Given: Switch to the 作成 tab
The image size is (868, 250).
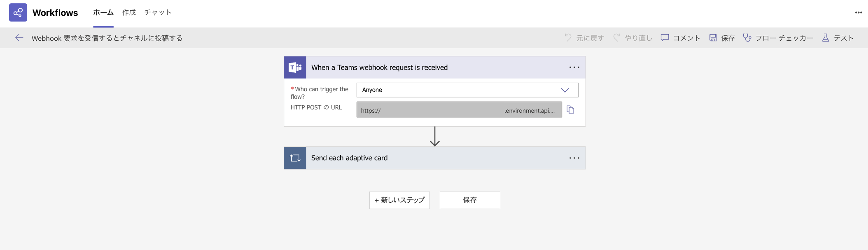Looking at the screenshot, I should [129, 12].
